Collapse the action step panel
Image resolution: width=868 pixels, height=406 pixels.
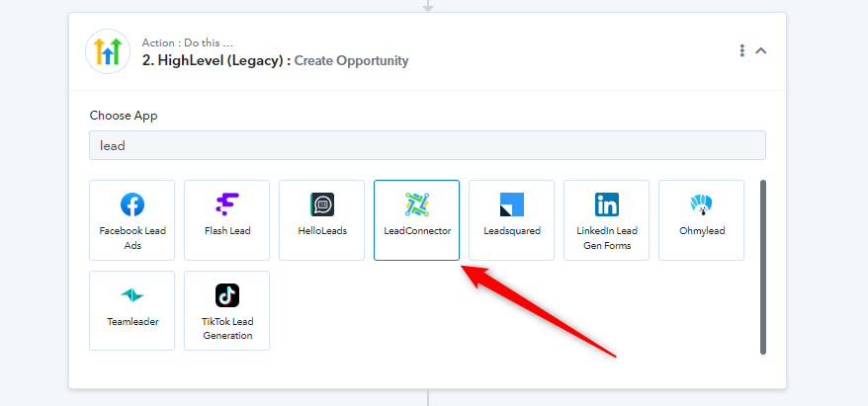761,51
